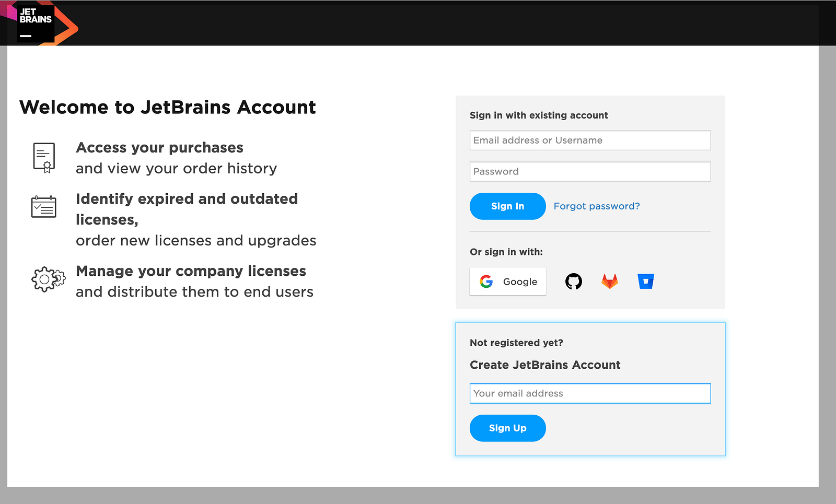Sign in with GitLab fox icon
The height and width of the screenshot is (504, 836).
pos(610,282)
